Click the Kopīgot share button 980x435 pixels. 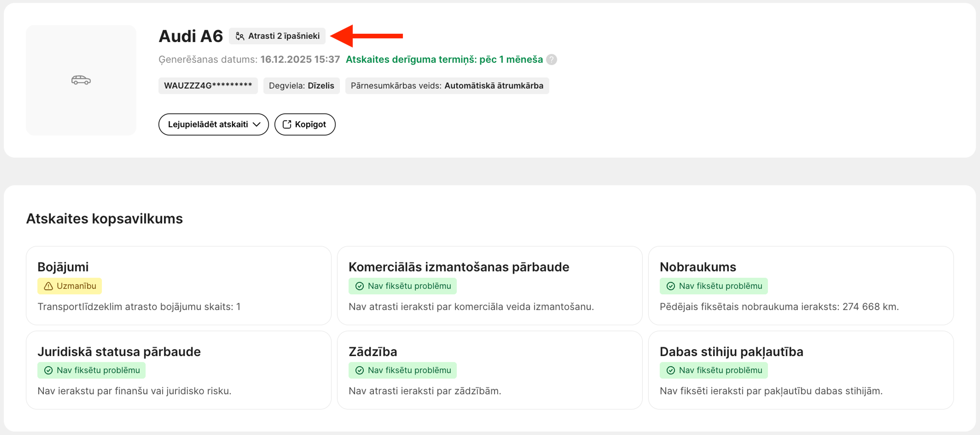pyautogui.click(x=305, y=124)
